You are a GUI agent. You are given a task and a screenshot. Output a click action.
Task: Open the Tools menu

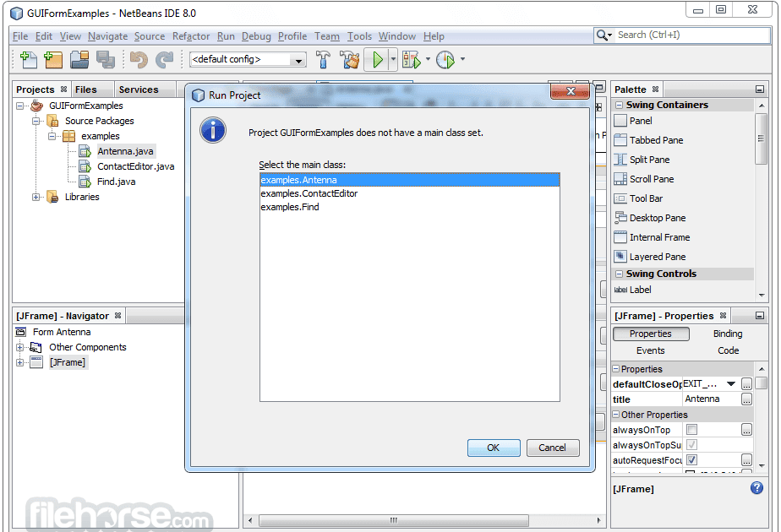click(359, 36)
